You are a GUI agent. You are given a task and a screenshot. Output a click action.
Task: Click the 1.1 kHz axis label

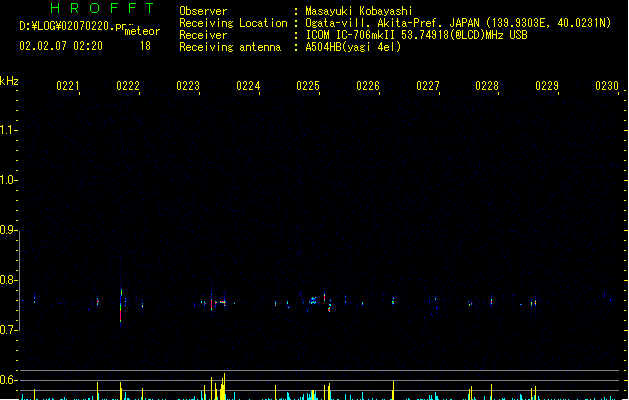point(8,130)
